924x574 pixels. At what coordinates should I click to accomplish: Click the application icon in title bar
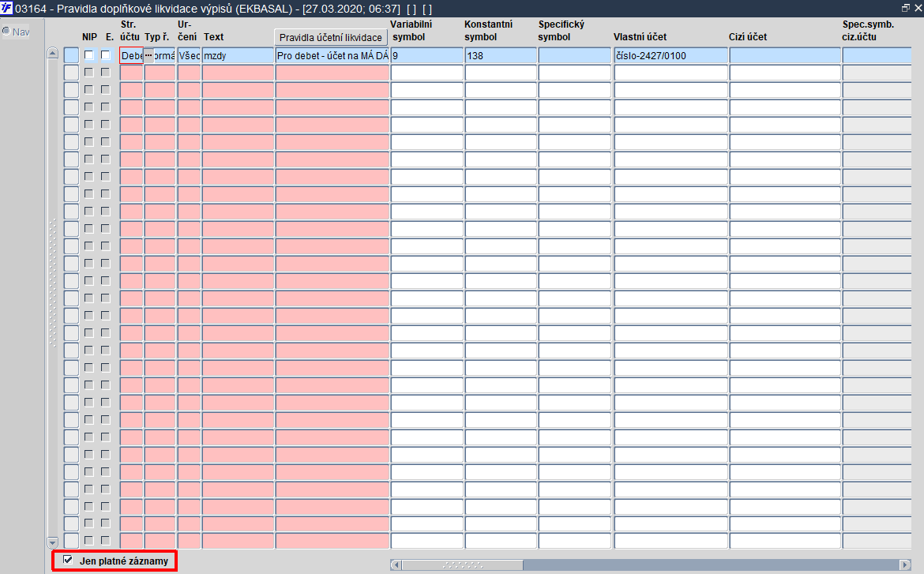[x=6, y=8]
